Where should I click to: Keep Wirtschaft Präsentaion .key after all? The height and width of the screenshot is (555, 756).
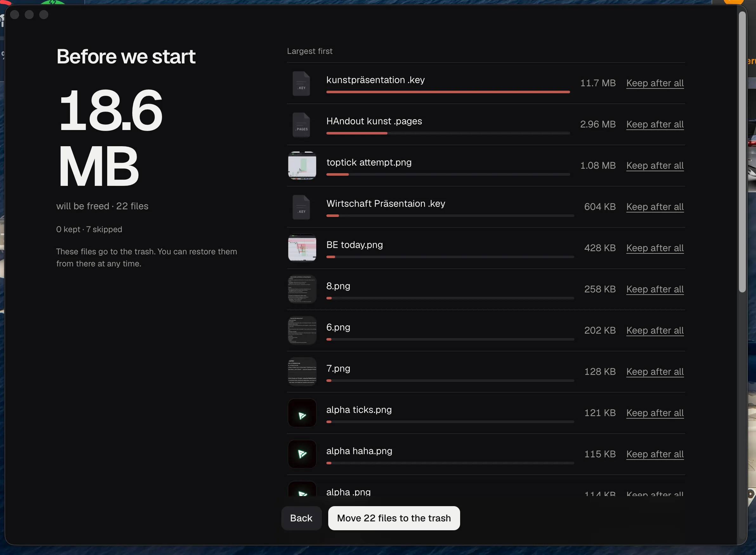pos(655,207)
